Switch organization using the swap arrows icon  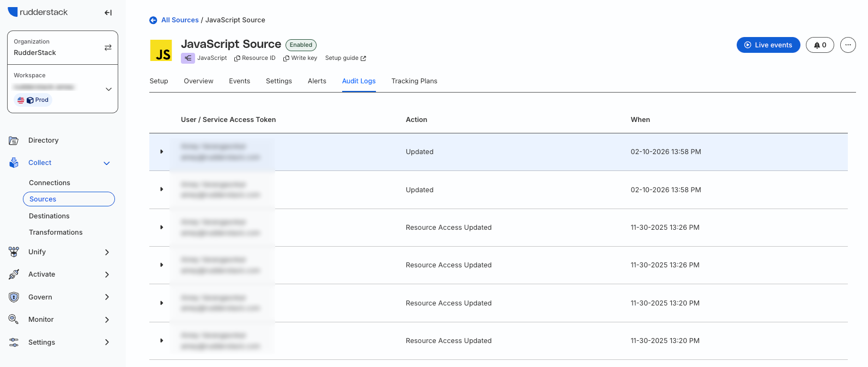[108, 47]
